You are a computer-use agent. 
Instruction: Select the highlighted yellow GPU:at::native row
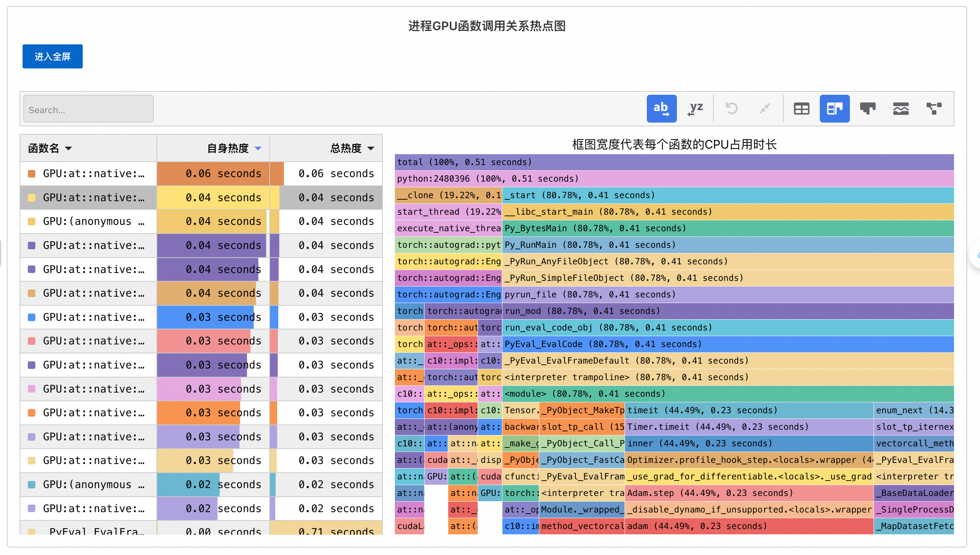[x=93, y=197]
